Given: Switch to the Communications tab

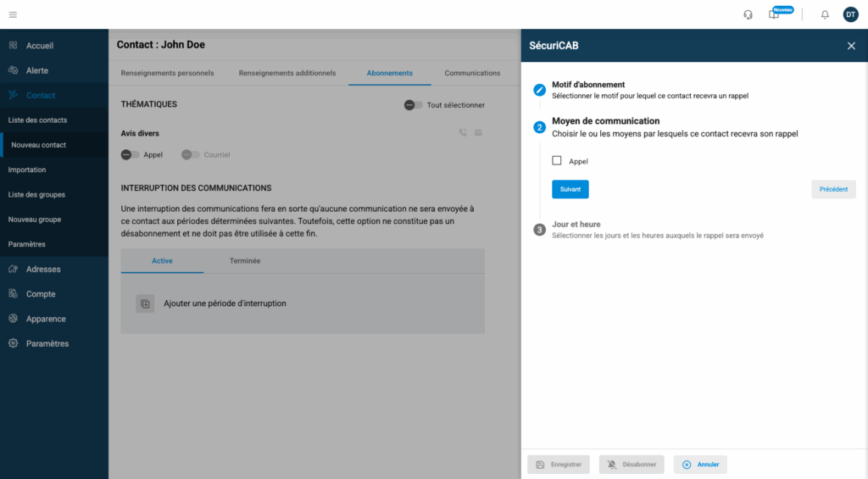Looking at the screenshot, I should [x=472, y=73].
